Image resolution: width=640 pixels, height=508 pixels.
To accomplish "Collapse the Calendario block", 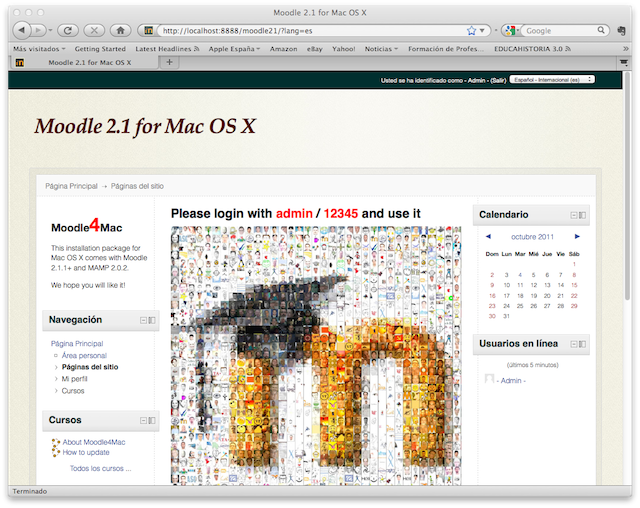I will [x=574, y=215].
